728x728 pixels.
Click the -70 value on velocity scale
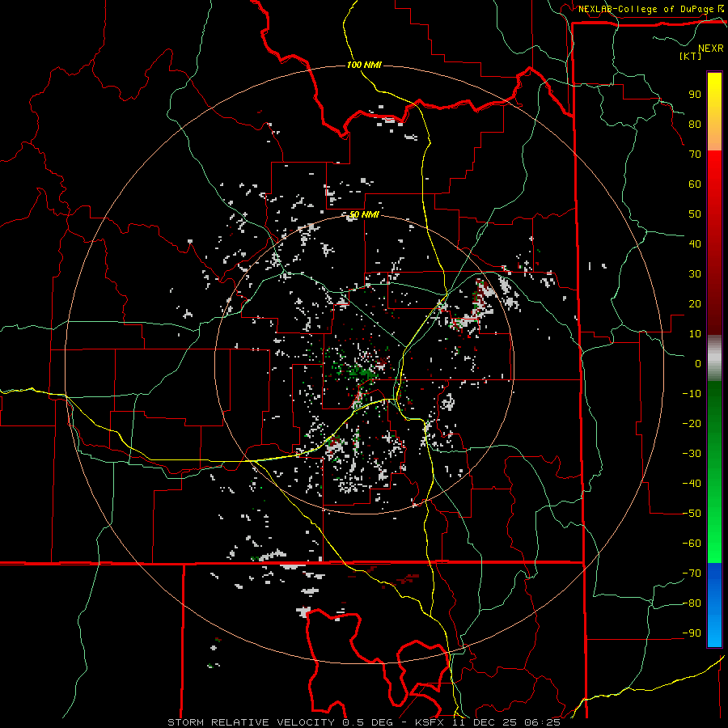point(692,574)
